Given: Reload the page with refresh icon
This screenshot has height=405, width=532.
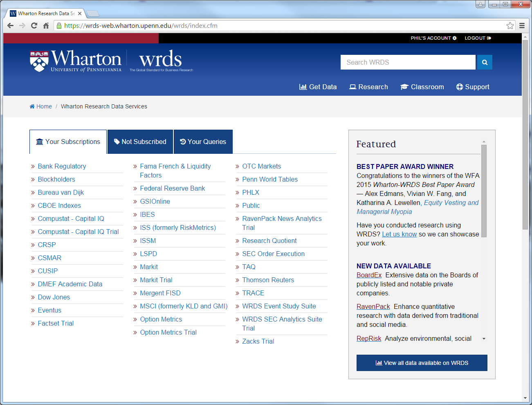Looking at the screenshot, I should [x=34, y=25].
